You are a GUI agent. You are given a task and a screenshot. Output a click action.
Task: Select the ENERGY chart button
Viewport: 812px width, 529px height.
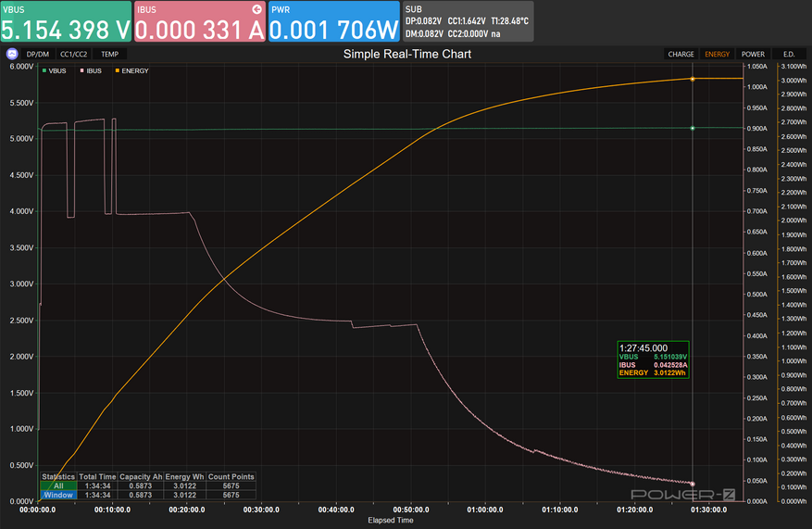tap(717, 54)
